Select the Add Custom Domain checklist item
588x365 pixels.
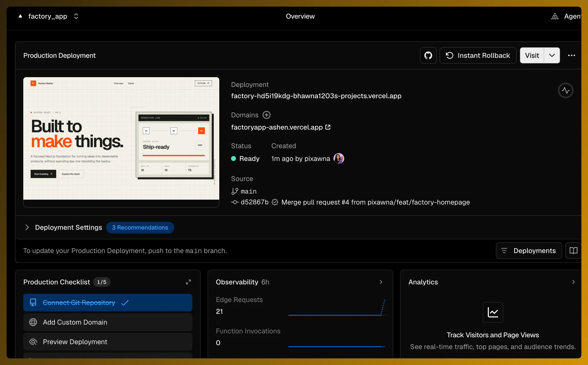coord(108,322)
